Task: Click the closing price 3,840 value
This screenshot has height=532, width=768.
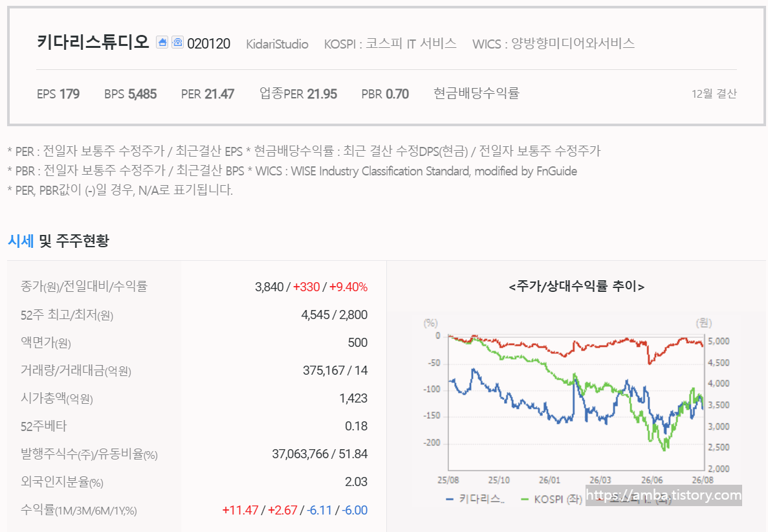Action: pos(269,287)
